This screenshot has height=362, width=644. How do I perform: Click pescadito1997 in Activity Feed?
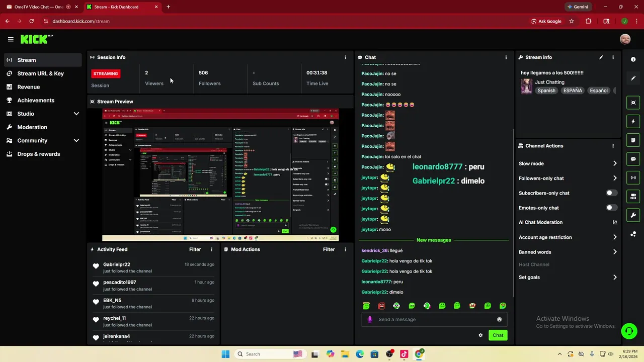pyautogui.click(x=120, y=283)
